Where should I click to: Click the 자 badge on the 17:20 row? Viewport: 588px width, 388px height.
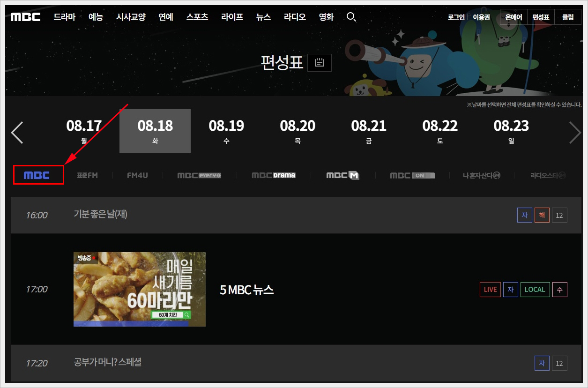[542, 363]
